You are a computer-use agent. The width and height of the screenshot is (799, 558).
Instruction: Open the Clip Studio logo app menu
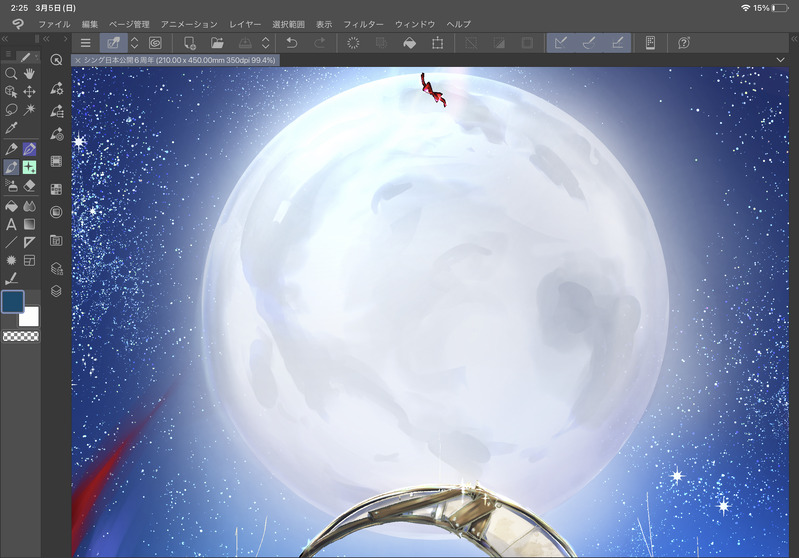click(18, 23)
